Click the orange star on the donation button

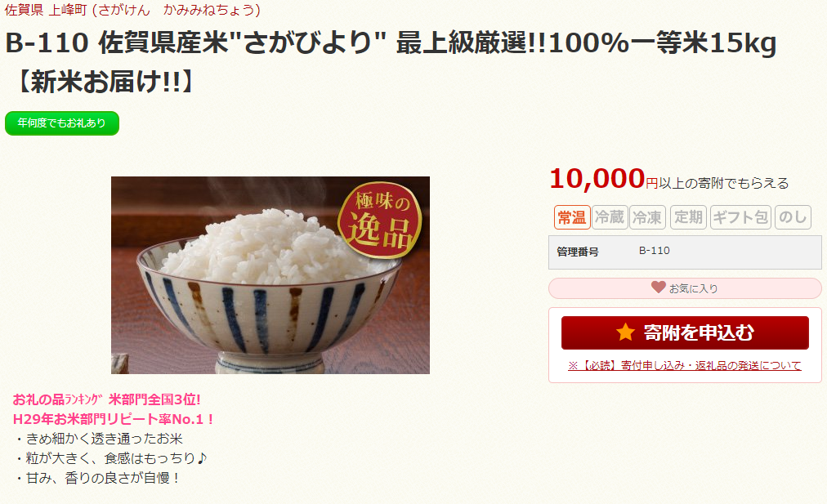(625, 332)
